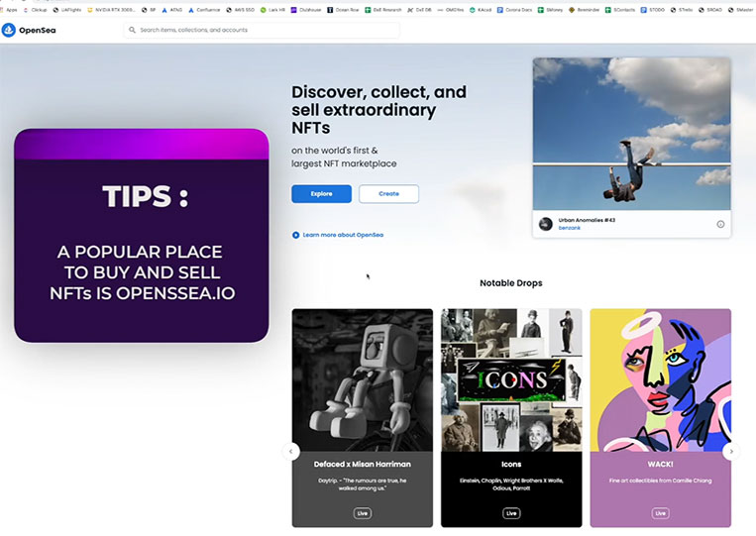Open the Beeminder bookmark
756x536 pixels.
(585, 10)
